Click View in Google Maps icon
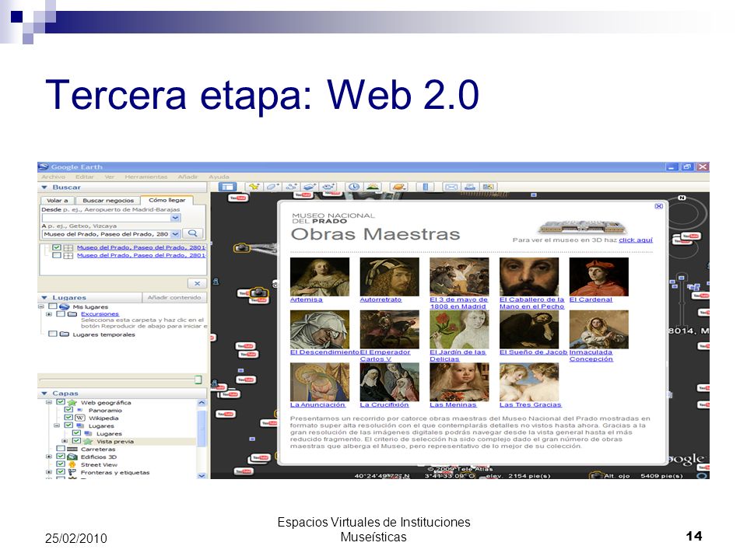The width and height of the screenshot is (747, 560). pos(488,187)
